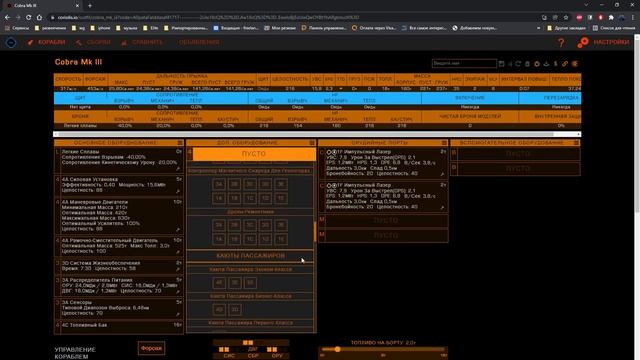The height and width of the screenshot is (360, 640).
Task: Expand the 4A Силовая Установка slot
Action: click(x=118, y=185)
